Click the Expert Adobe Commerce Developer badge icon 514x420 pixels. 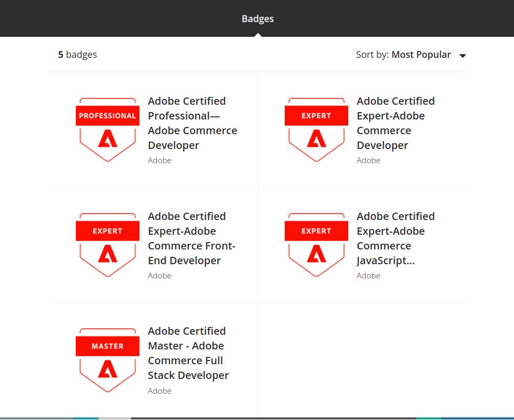tap(316, 129)
